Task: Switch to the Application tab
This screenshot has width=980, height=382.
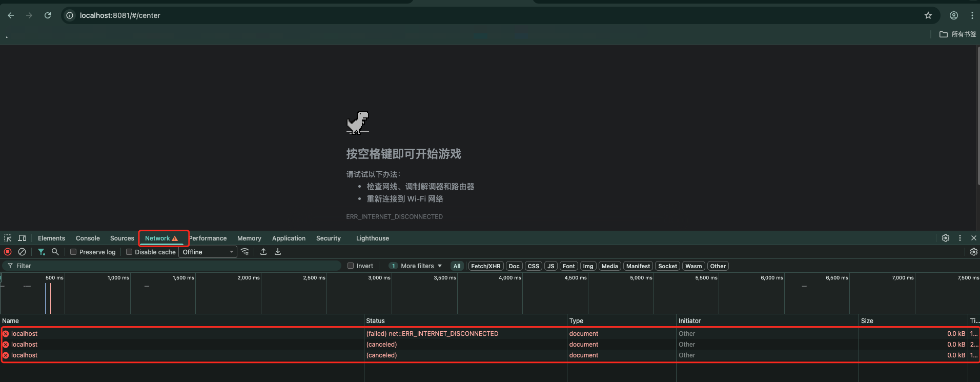Action: [x=289, y=238]
